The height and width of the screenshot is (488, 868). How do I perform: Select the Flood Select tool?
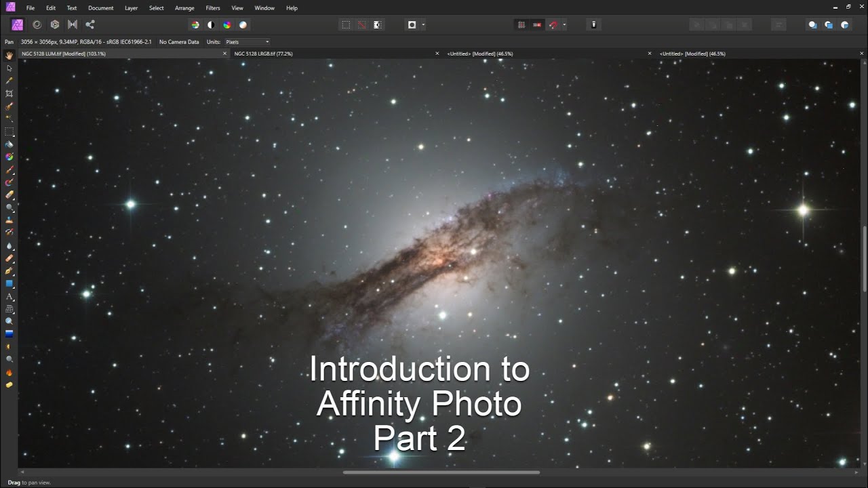click(9, 119)
